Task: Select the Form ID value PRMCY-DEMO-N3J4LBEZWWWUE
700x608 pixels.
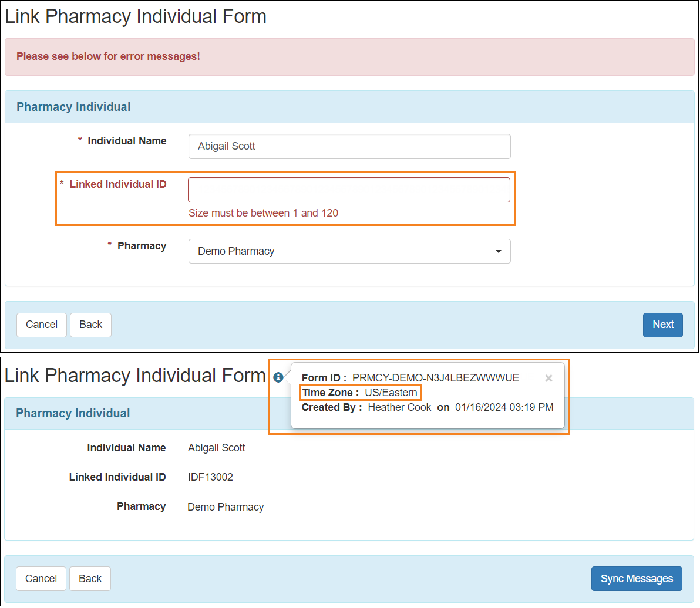Action: click(x=435, y=378)
